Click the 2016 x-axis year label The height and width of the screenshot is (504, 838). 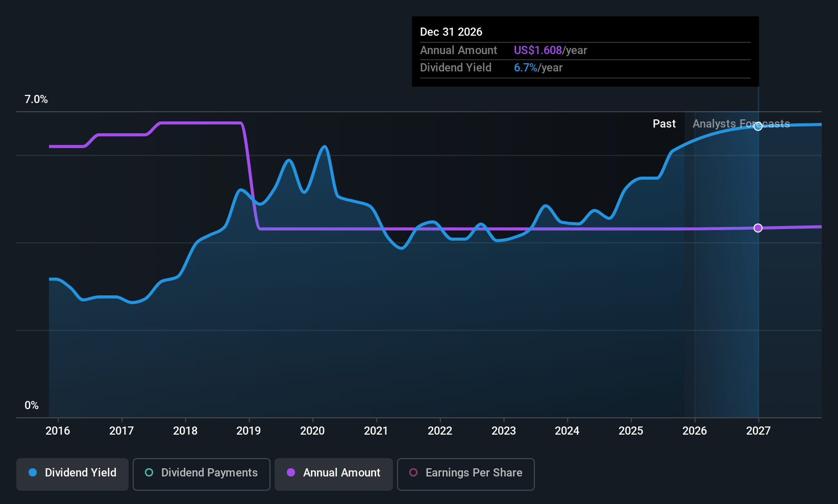pos(58,431)
